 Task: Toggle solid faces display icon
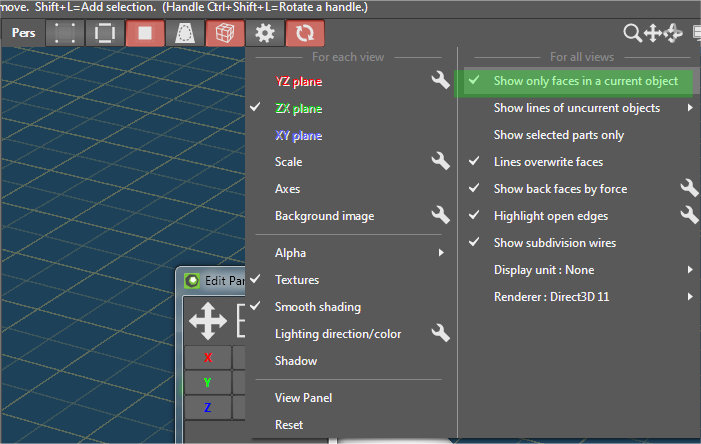pyautogui.click(x=145, y=33)
